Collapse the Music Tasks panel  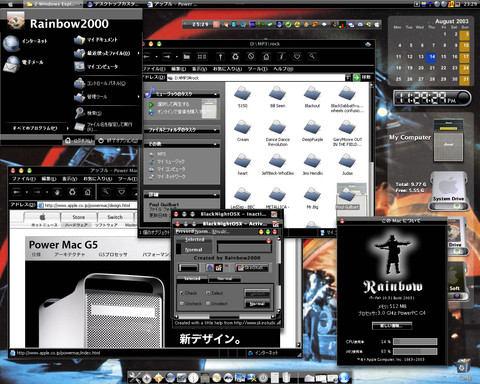(x=215, y=95)
